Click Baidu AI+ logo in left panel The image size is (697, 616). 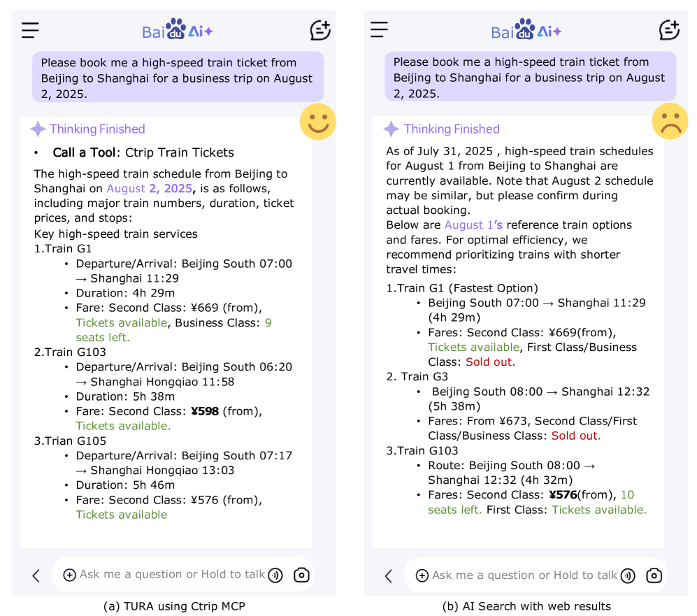[178, 31]
